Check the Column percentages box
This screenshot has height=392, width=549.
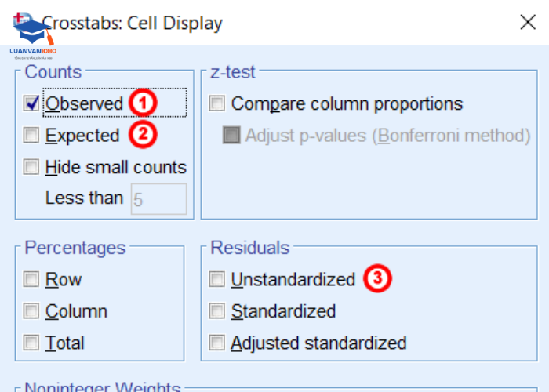(x=32, y=311)
